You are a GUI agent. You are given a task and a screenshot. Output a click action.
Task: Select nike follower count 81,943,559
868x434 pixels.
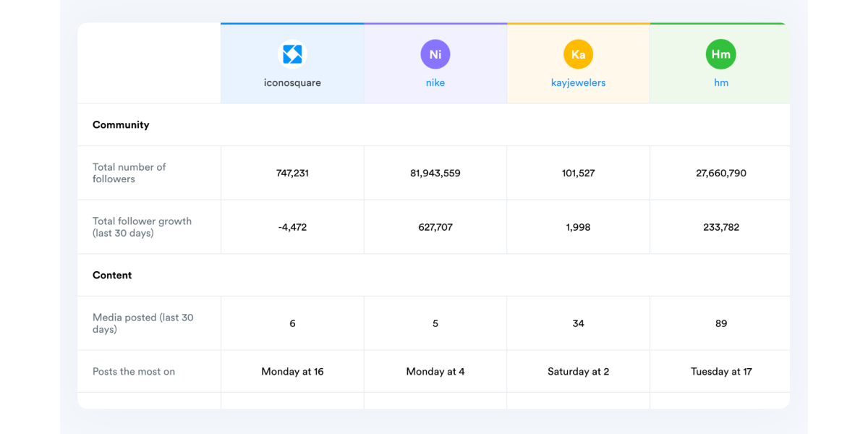(x=435, y=173)
